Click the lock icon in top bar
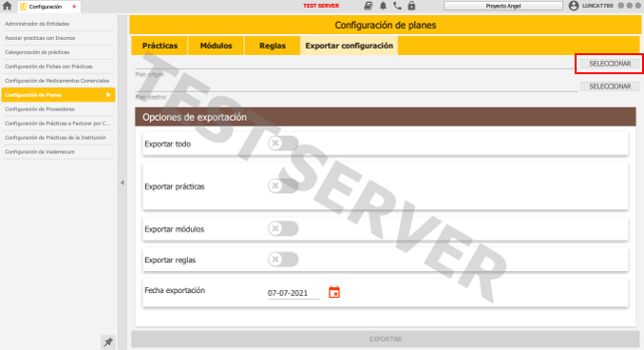The width and height of the screenshot is (644, 350). (411, 6)
